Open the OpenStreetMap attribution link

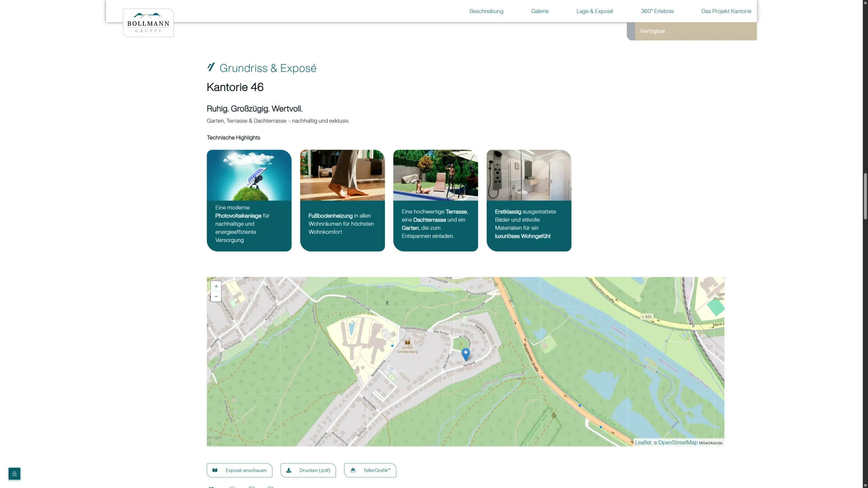point(677,443)
